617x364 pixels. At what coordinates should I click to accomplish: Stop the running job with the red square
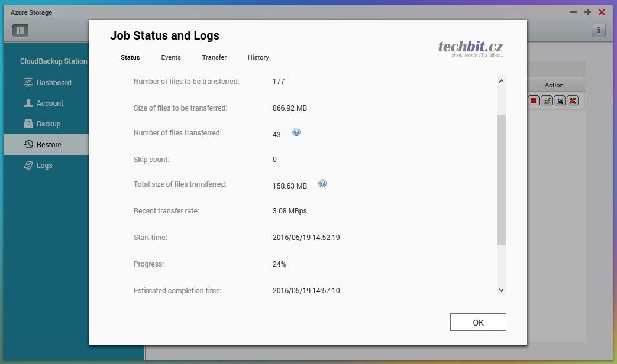(x=534, y=101)
